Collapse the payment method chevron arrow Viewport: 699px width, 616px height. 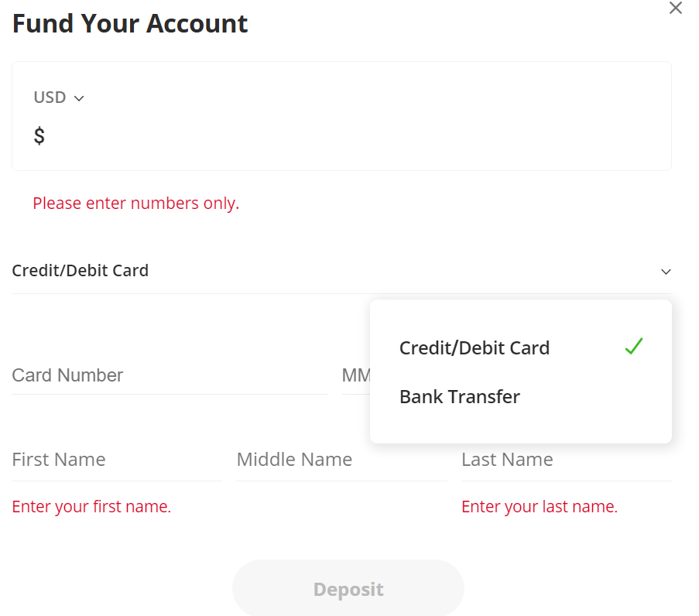click(666, 272)
